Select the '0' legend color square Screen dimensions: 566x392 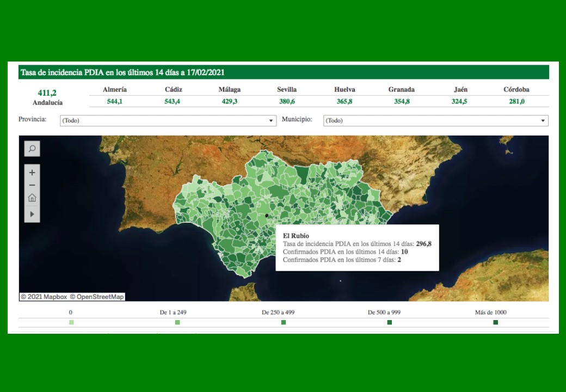click(71, 322)
